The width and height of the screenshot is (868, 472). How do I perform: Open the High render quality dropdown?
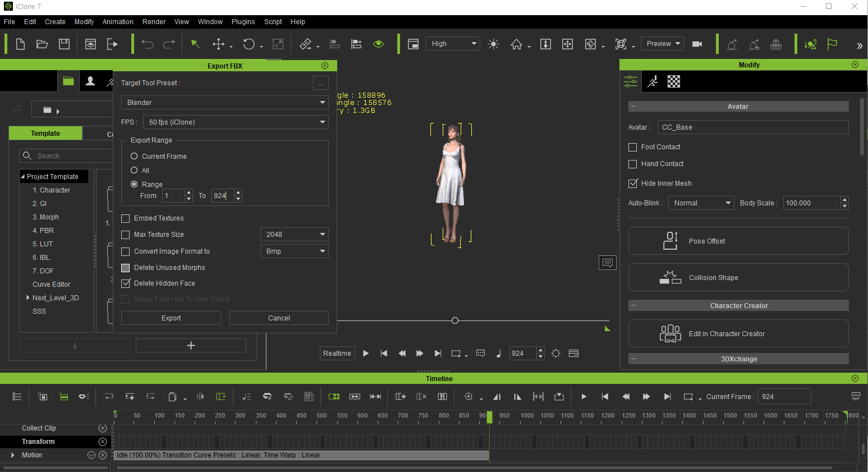tap(453, 44)
